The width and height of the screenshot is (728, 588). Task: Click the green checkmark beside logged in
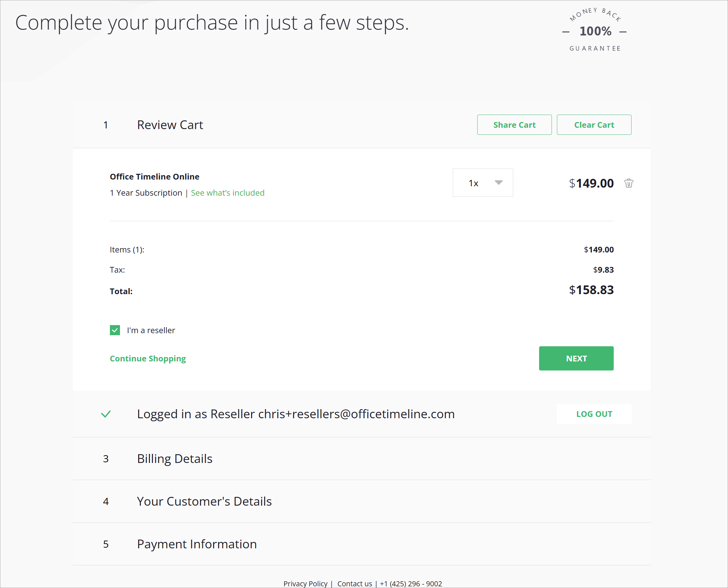click(106, 414)
